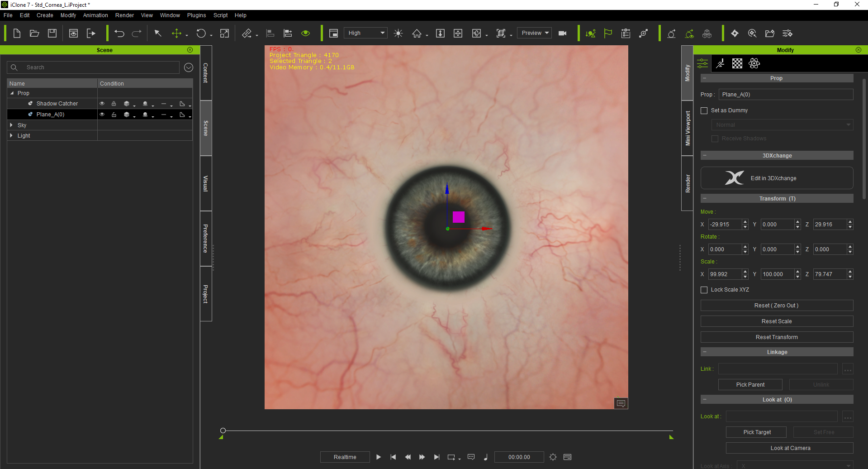This screenshot has height=469, width=868.
Task: Open the Realtime playback mode dropdown
Action: coord(345,457)
